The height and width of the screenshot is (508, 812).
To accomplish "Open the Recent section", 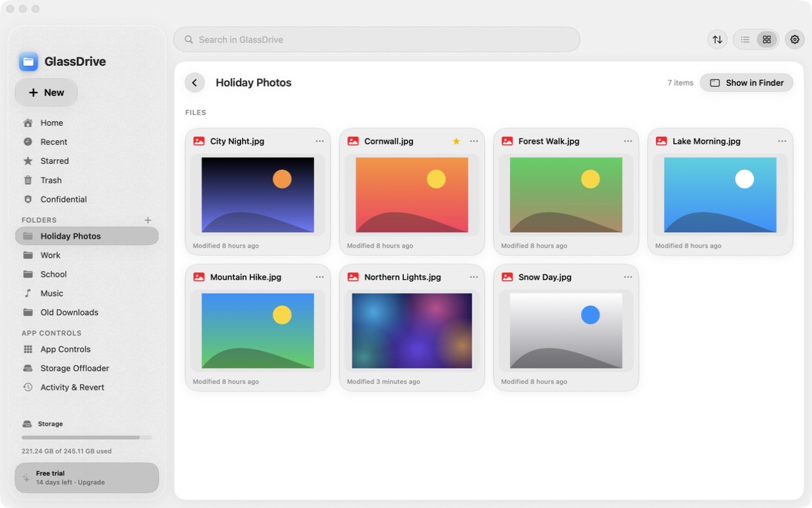I will click(x=87, y=142).
